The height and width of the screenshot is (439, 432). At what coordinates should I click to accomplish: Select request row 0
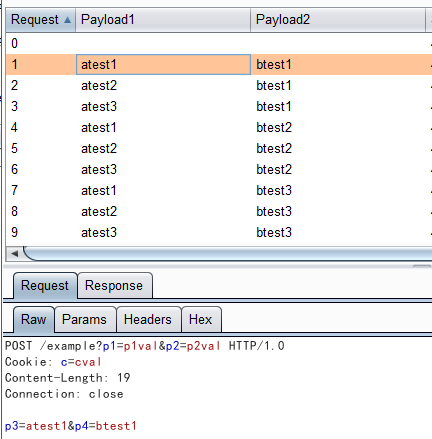click(219, 43)
